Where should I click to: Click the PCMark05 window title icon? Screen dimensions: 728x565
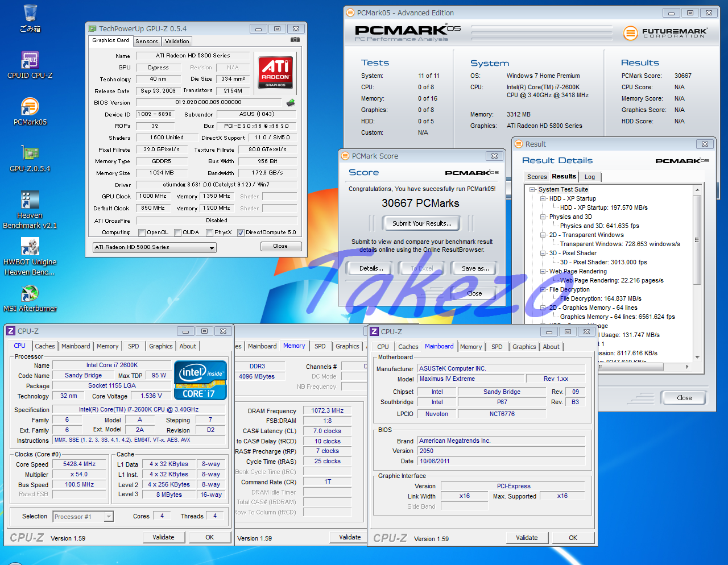[x=350, y=13]
